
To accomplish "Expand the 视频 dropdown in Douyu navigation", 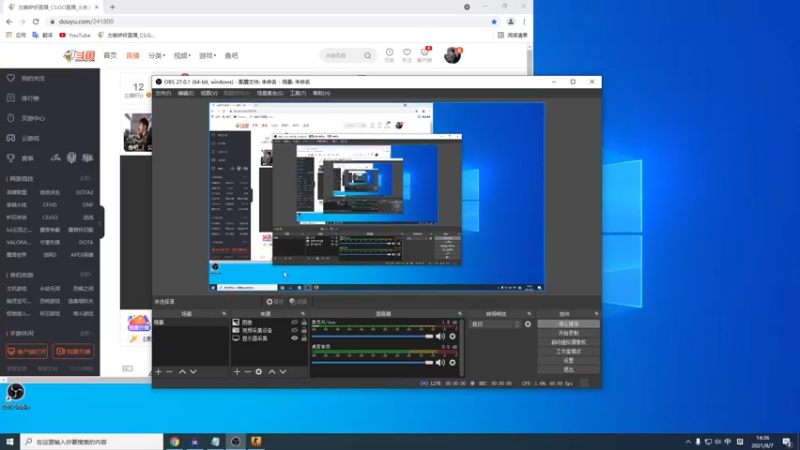I will 182,56.
